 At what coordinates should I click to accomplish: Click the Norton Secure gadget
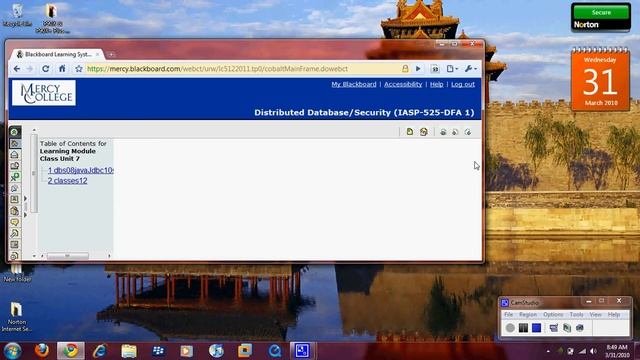601,18
